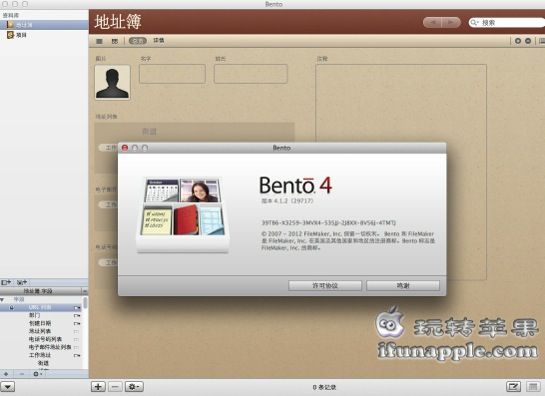Click the edit form pencil icon bottom right
Image resolution: width=545 pixels, height=396 pixels.
point(513,386)
